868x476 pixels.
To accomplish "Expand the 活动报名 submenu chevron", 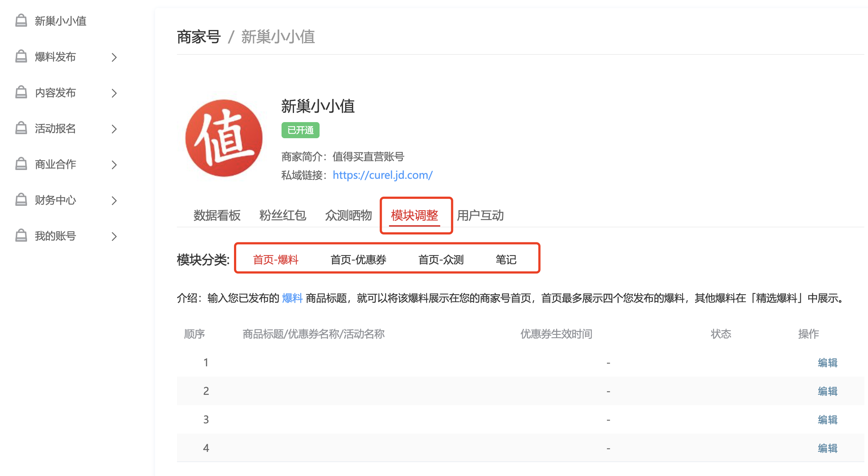I will tap(114, 129).
